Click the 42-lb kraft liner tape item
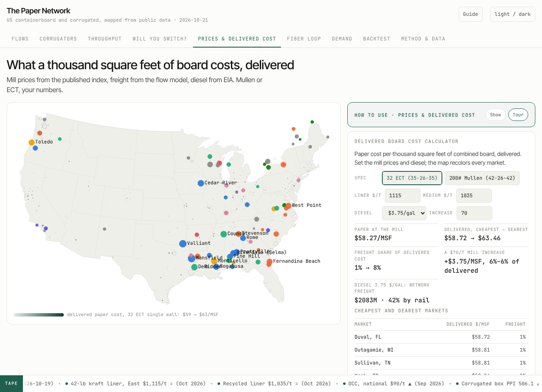This screenshot has height=392, width=542. coord(135,384)
